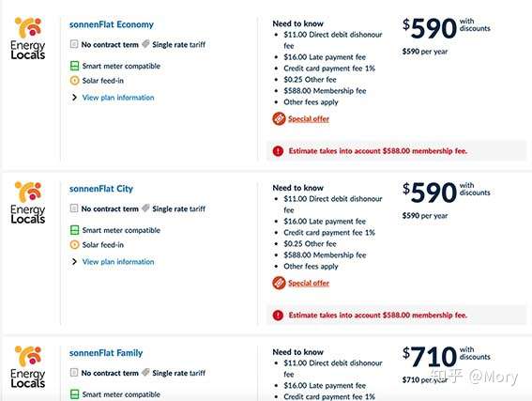Open the sonnenFlat Family plan title
This screenshot has height=401, width=532.
pos(106,353)
